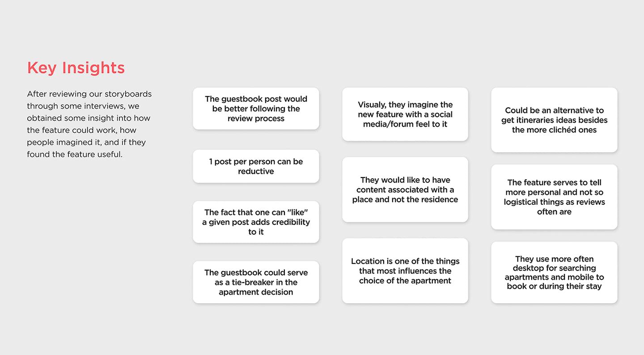The width and height of the screenshot is (644, 355).
Task: Open the guestbook tie-breaker insight card
Action: (x=256, y=282)
